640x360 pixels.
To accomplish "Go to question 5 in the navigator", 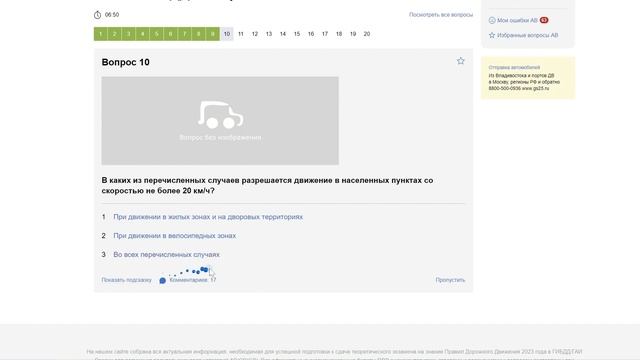I will point(157,34).
